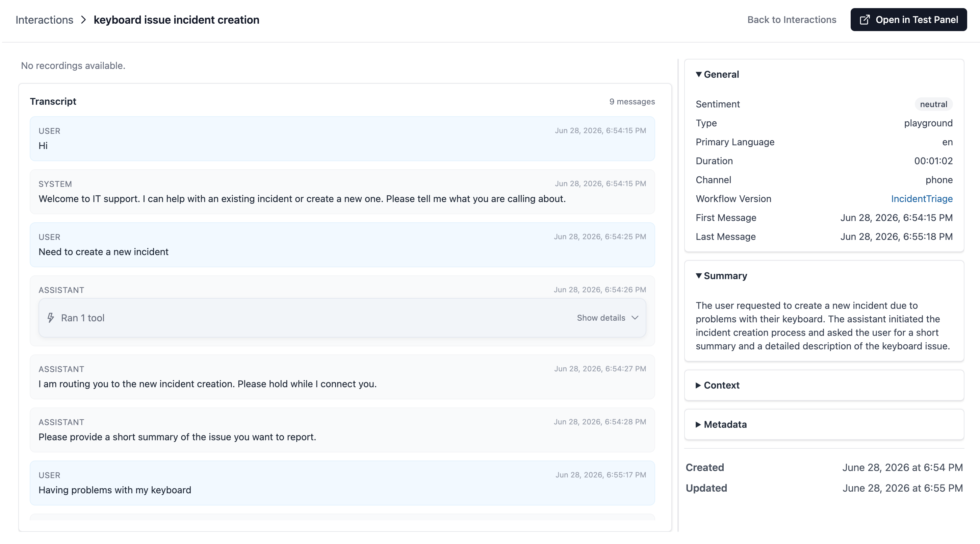Viewport: 980px width, 544px height.
Task: Click the lightning bolt icon beside Ran 1 tool
Action: coord(51,318)
